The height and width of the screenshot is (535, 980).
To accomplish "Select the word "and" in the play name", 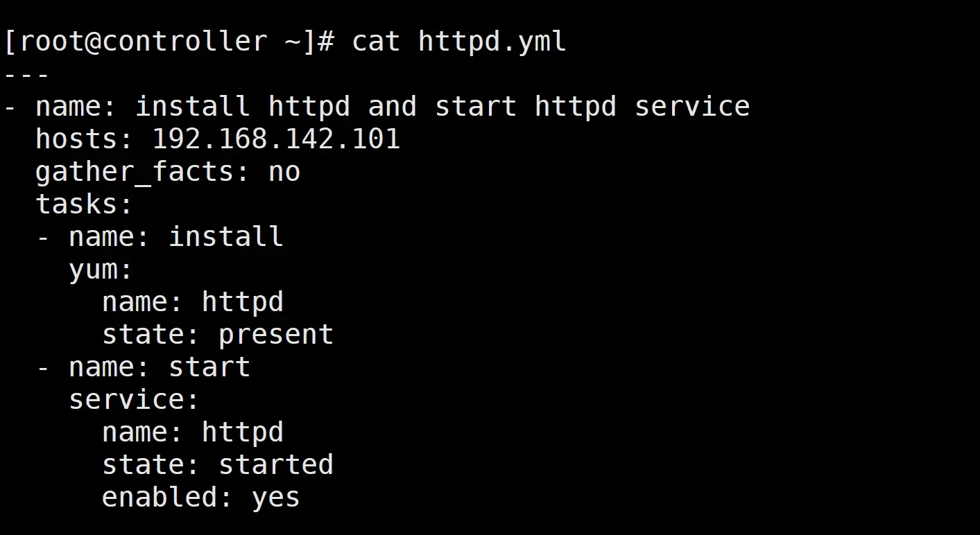I will pyautogui.click(x=393, y=107).
